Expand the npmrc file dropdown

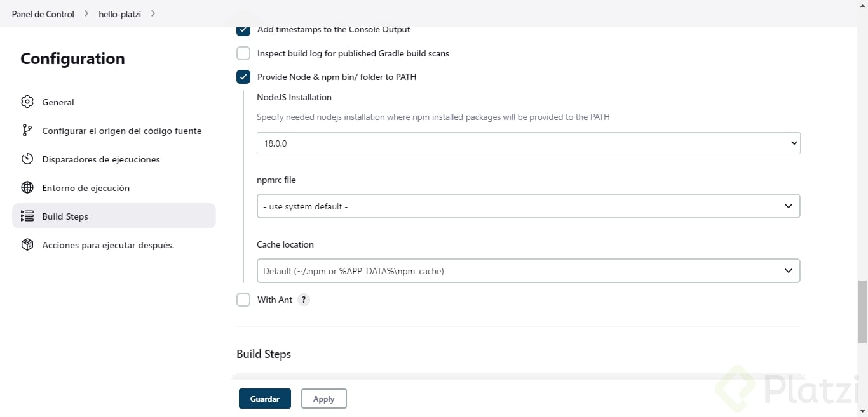pyautogui.click(x=528, y=206)
